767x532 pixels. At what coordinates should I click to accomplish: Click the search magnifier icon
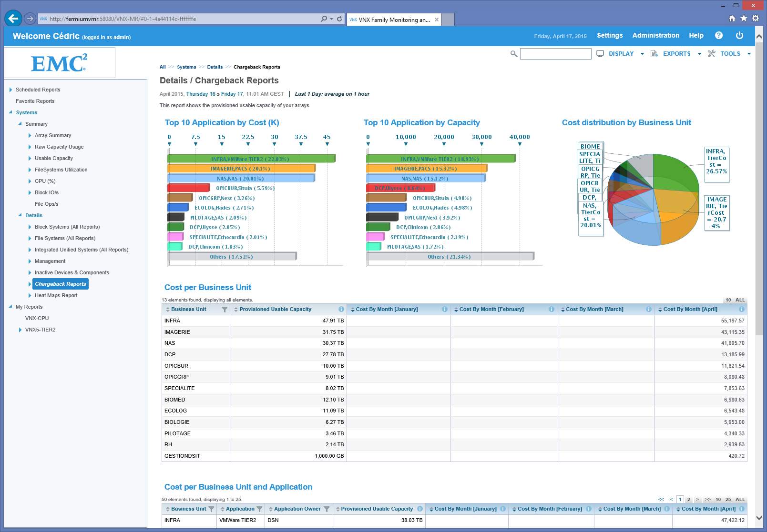(x=514, y=54)
